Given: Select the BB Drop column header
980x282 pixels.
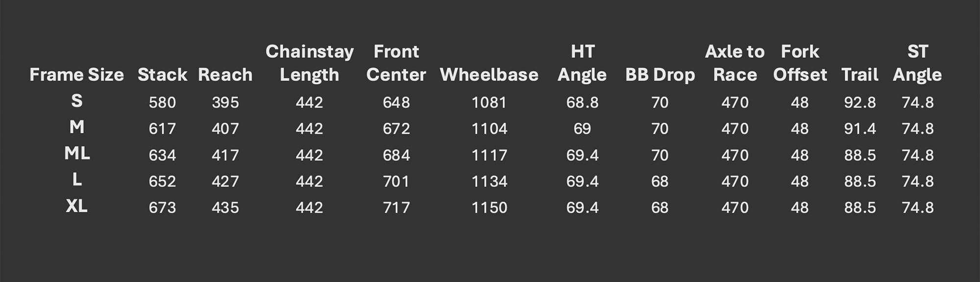Looking at the screenshot, I should (660, 75).
